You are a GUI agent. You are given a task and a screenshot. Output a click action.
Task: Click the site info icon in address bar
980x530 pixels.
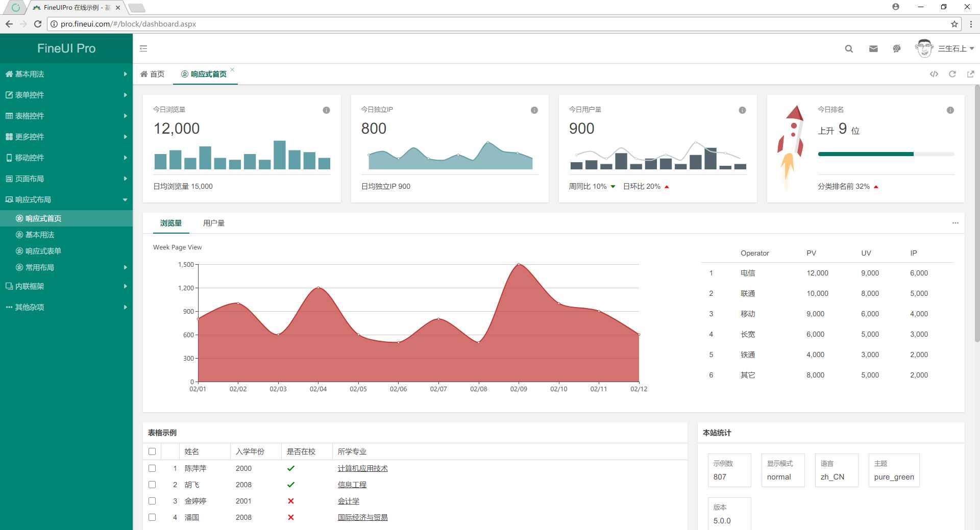tap(54, 24)
